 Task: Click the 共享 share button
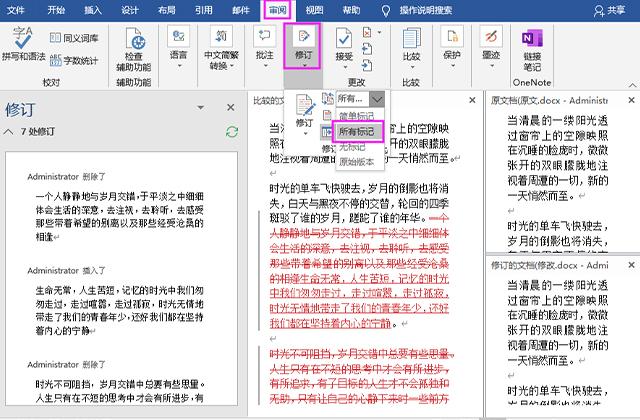pos(610,10)
